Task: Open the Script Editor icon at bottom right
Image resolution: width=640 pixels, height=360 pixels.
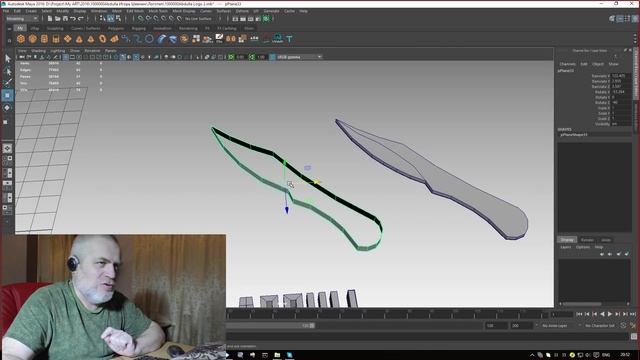Action: [x=633, y=336]
